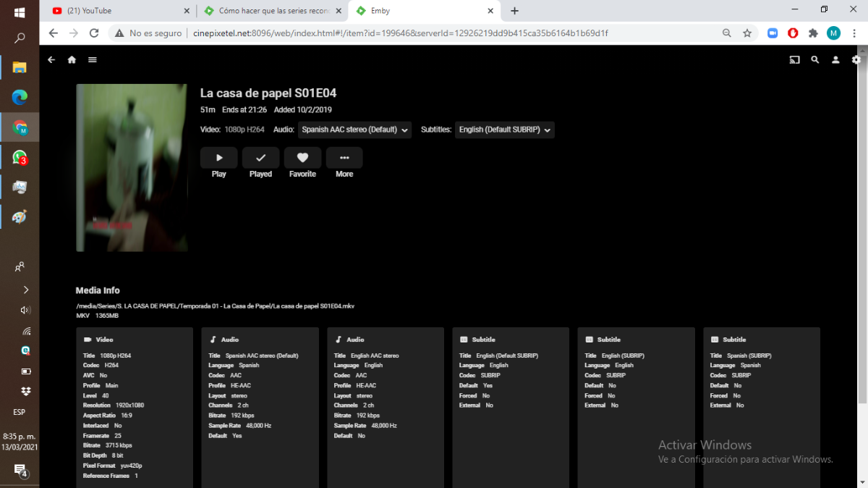Open the Windows Start button
This screenshot has height=488, width=868.
20,12
